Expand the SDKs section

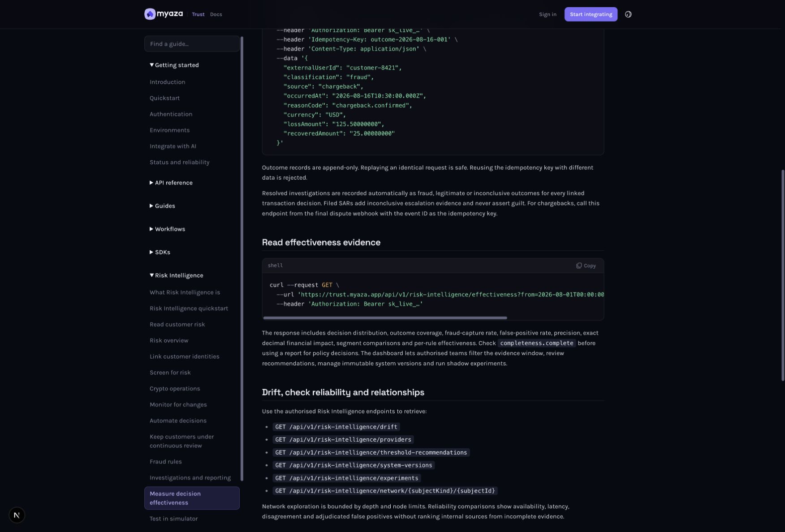(x=160, y=253)
